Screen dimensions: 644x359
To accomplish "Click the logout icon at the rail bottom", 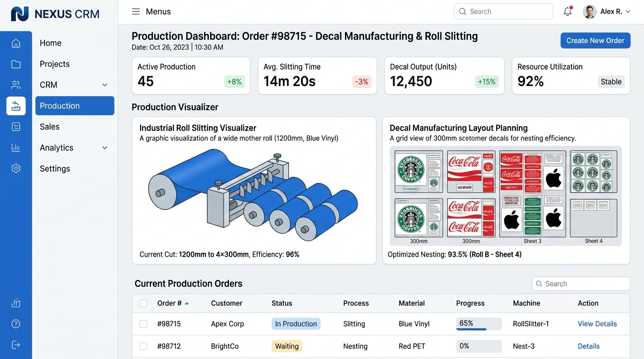I will coord(16,345).
